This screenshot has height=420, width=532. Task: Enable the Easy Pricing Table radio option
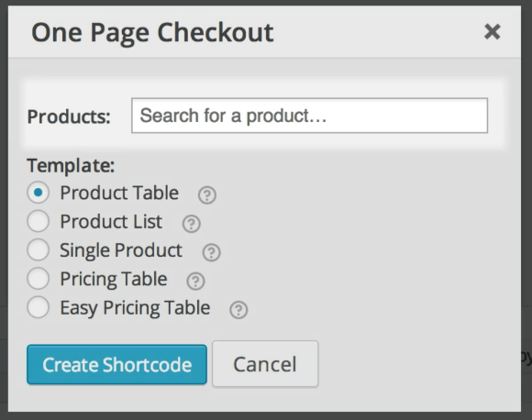click(38, 307)
